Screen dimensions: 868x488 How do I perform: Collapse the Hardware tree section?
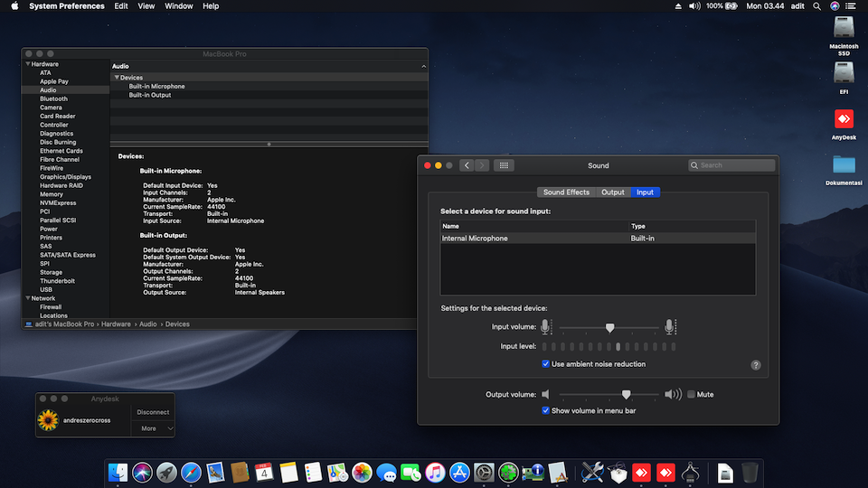click(28, 64)
